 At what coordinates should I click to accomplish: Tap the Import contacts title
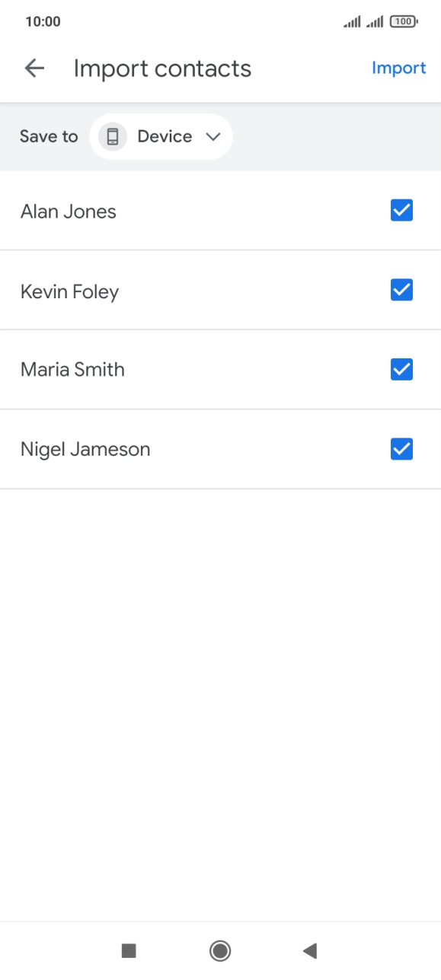coord(162,68)
